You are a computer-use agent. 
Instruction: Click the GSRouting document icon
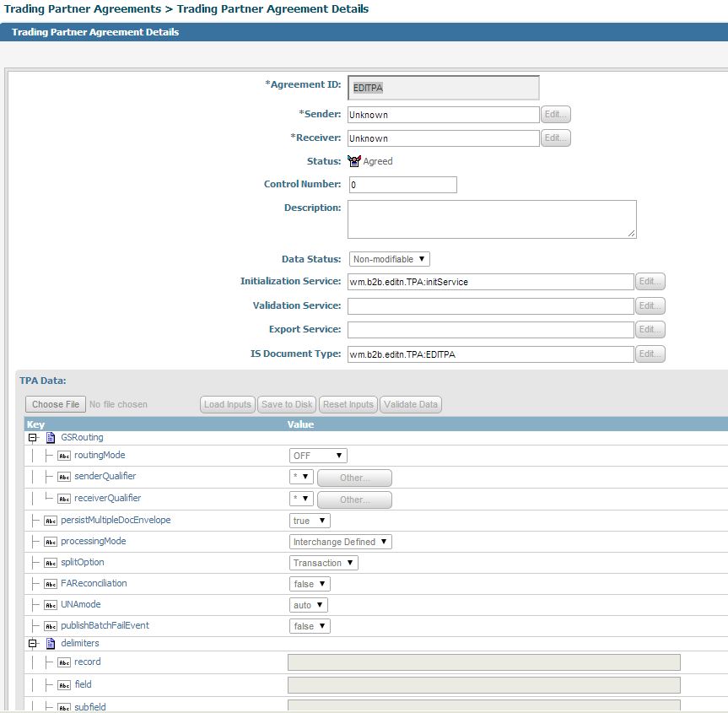[51, 438]
